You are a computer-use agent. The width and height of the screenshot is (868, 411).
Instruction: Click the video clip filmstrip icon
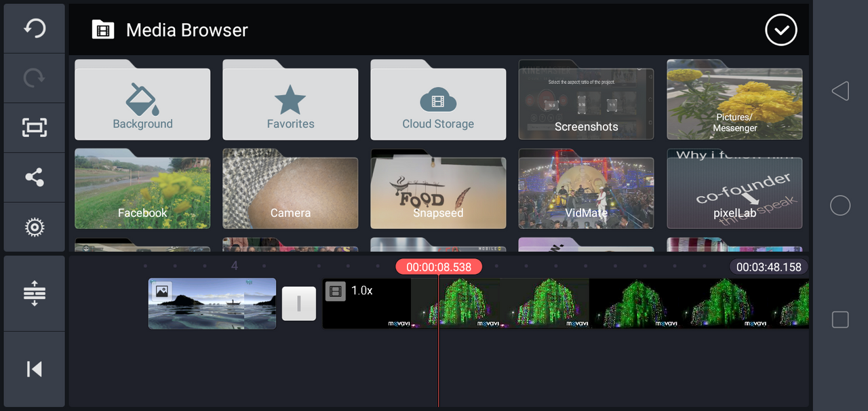(x=335, y=292)
